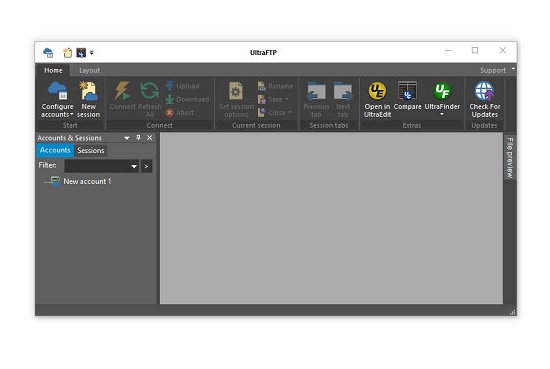The height and width of the screenshot is (369, 550).
Task: Pin the Accounts & Sessions panel
Action: pos(138,137)
